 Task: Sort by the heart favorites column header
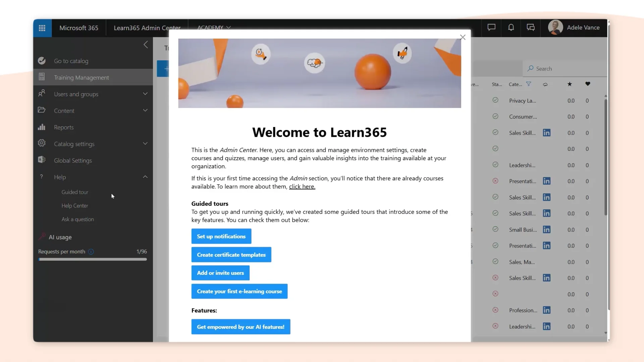coord(588,84)
